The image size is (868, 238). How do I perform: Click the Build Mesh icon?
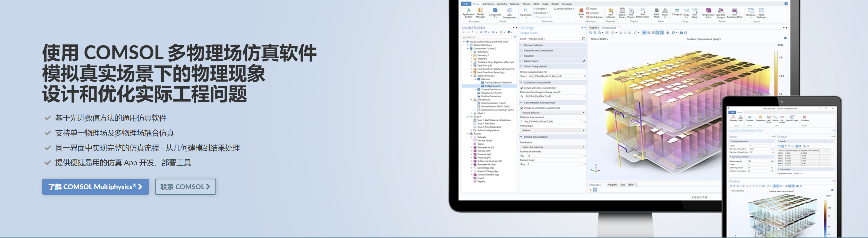click(656, 13)
